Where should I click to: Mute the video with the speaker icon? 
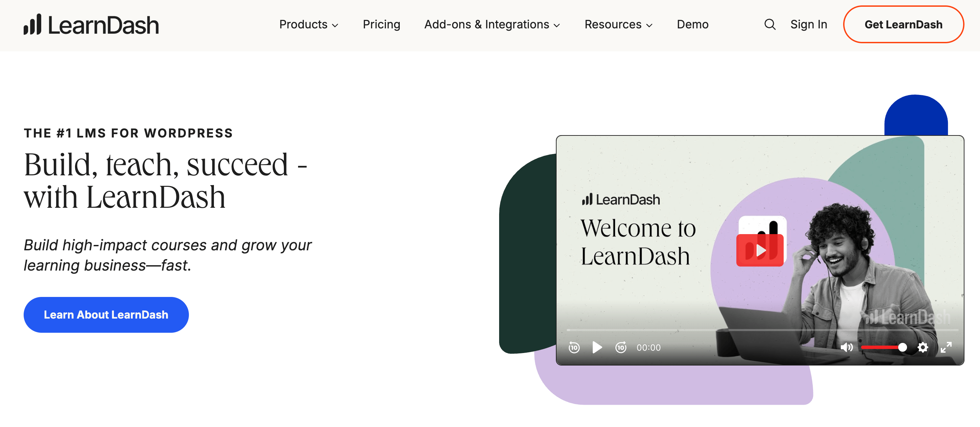coord(847,347)
